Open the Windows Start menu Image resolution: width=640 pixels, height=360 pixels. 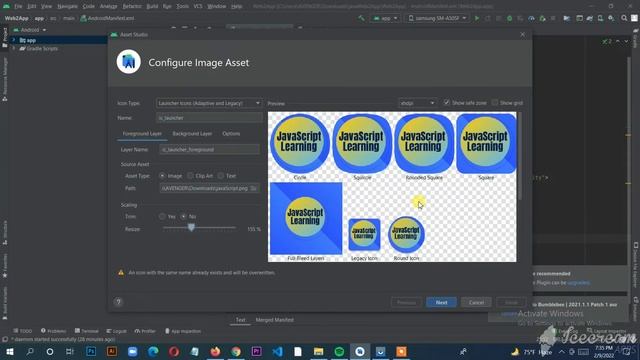click(x=9, y=351)
